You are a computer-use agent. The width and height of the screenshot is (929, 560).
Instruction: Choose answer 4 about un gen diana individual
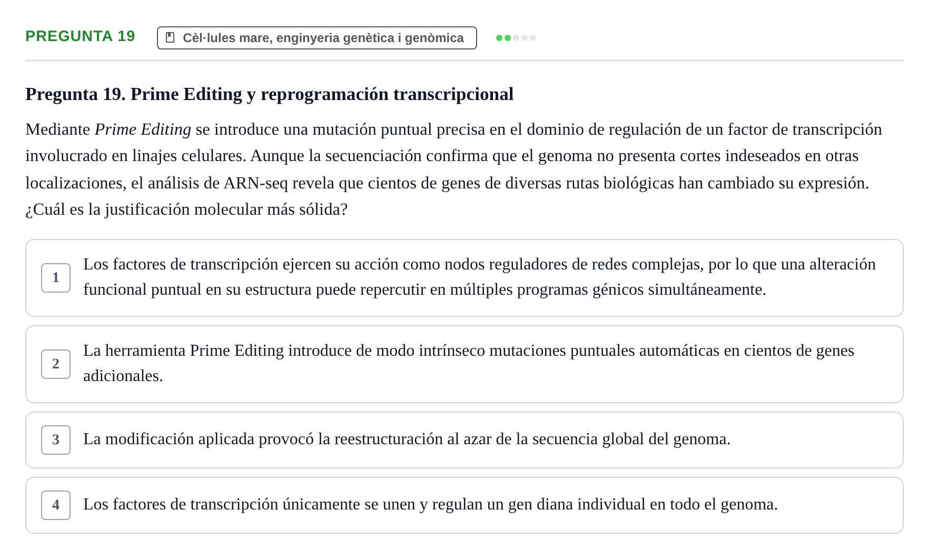coord(464,505)
